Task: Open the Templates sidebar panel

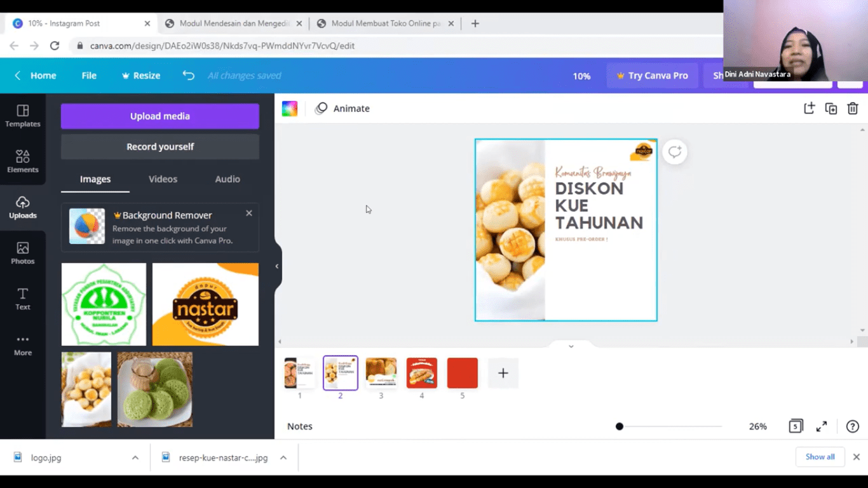Action: coord(23,116)
